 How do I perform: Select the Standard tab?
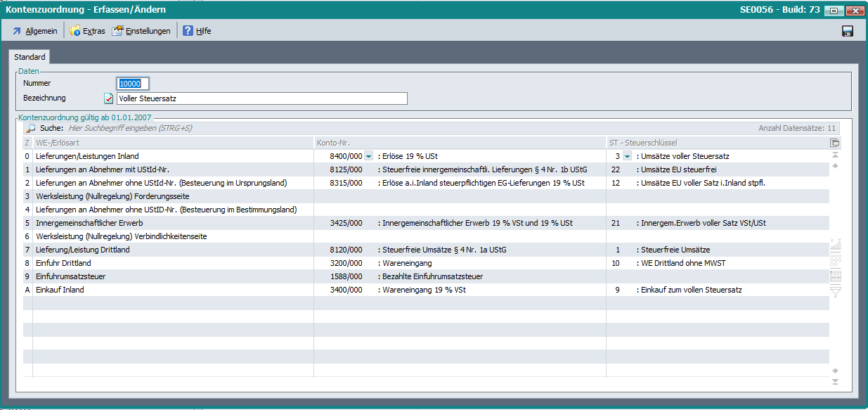pos(30,57)
